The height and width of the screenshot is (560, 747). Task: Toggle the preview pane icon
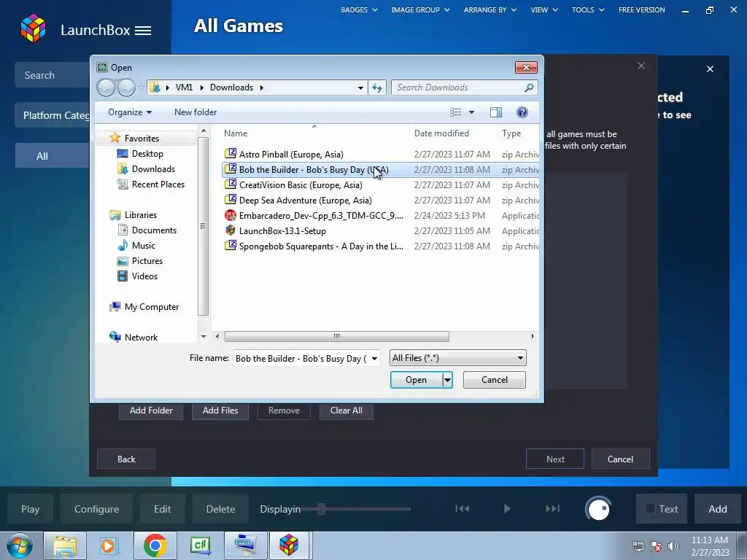click(x=495, y=112)
